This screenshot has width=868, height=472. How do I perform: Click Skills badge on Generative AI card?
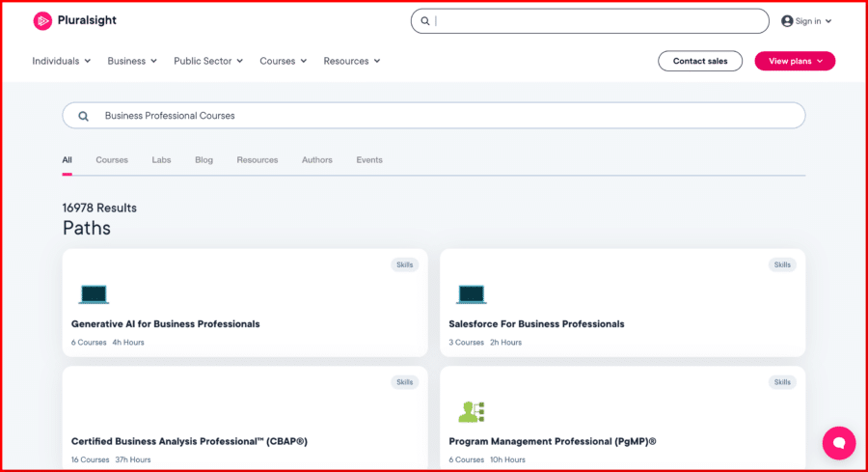pos(405,264)
